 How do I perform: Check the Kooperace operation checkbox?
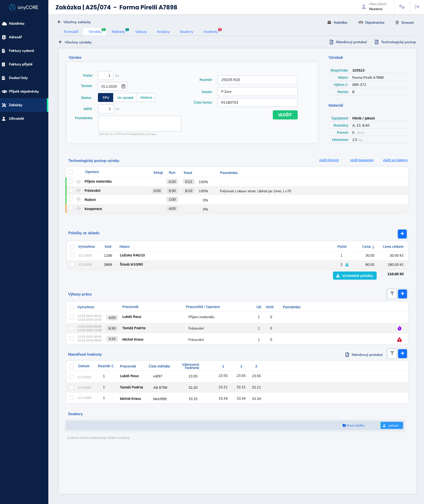[71, 208]
